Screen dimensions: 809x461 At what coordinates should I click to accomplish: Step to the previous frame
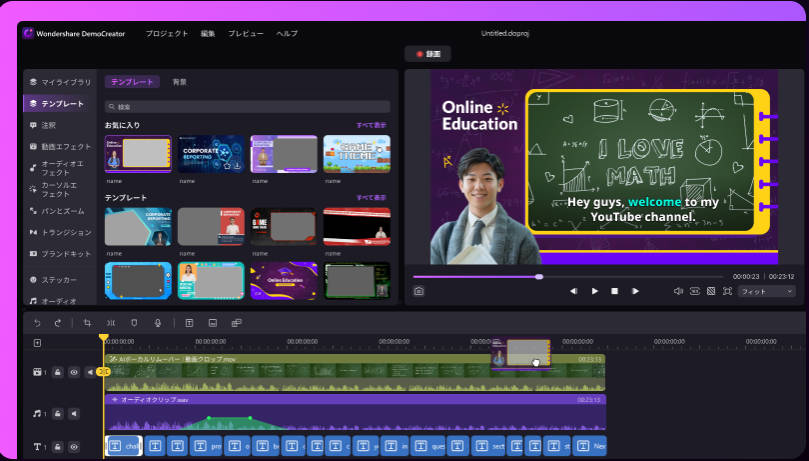(x=573, y=291)
